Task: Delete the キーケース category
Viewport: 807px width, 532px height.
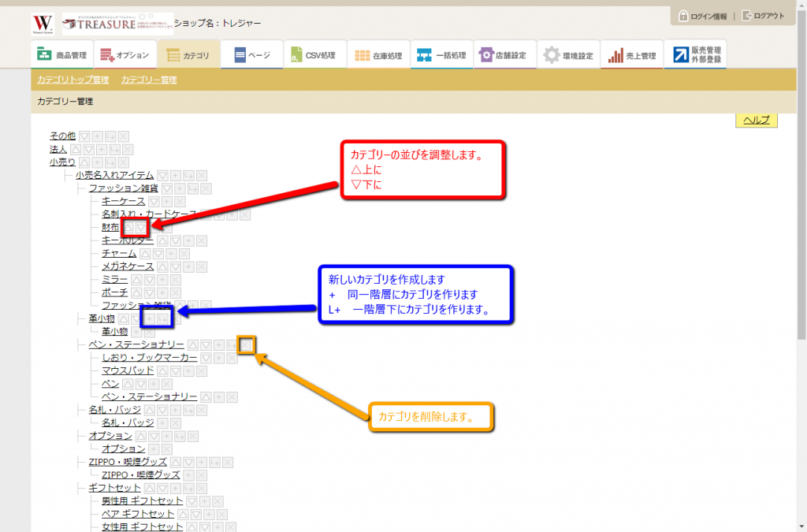Action: (180, 202)
